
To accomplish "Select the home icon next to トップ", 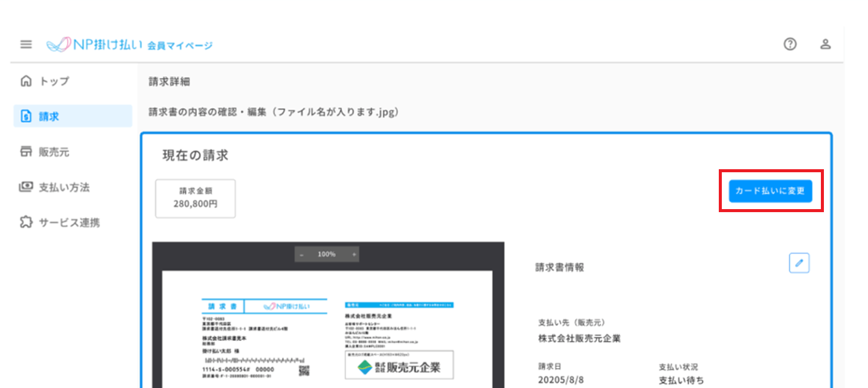I will tap(27, 80).
